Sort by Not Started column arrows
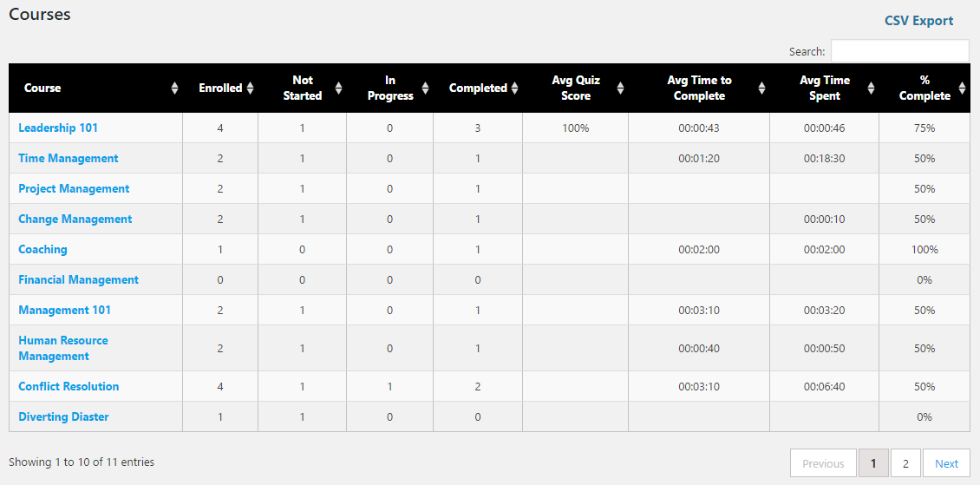The height and width of the screenshot is (485, 980). [x=339, y=88]
